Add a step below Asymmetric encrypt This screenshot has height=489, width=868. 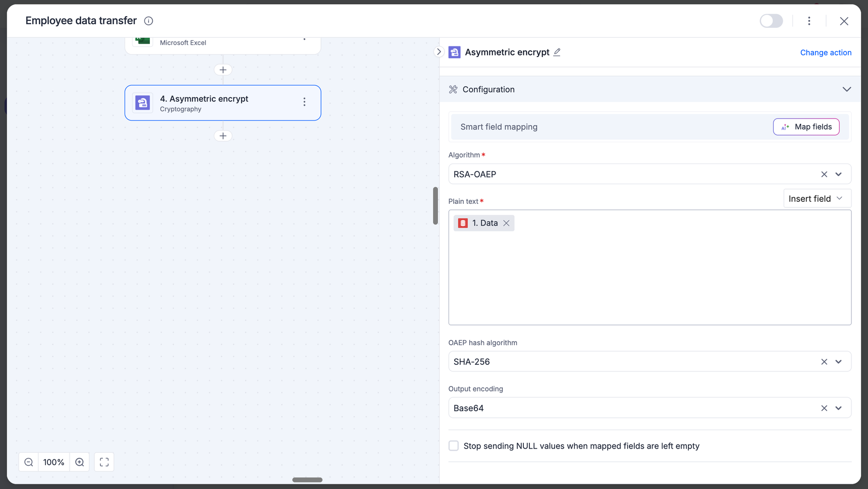pyautogui.click(x=223, y=136)
